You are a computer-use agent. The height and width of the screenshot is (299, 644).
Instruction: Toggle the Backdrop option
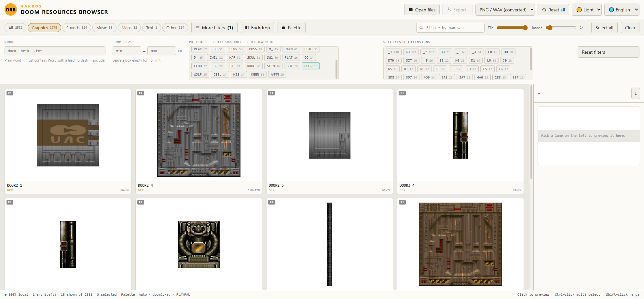pyautogui.click(x=257, y=28)
